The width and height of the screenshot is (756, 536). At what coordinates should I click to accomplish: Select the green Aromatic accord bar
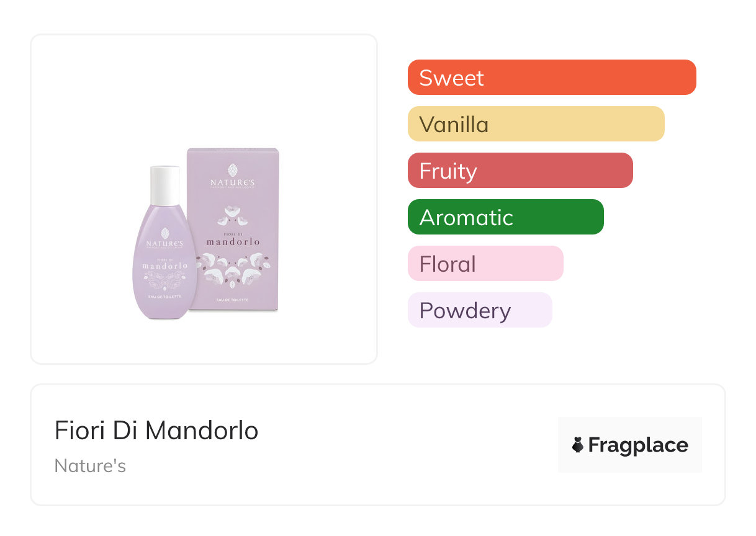pos(505,217)
